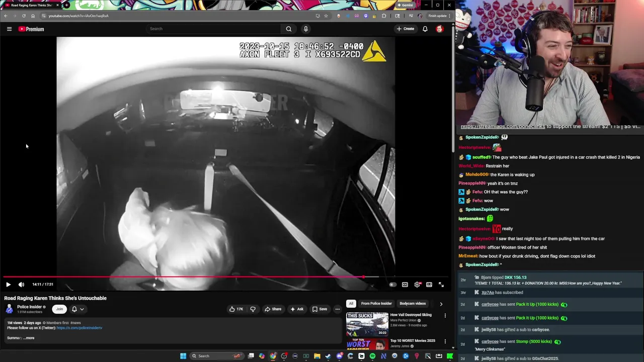This screenshot has height=362, width=644.
Task: Open the Top 10 WORST Movies 2025 title
Action: click(x=413, y=341)
